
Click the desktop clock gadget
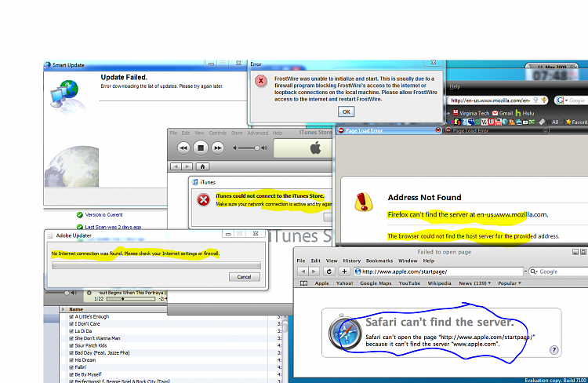(551, 73)
